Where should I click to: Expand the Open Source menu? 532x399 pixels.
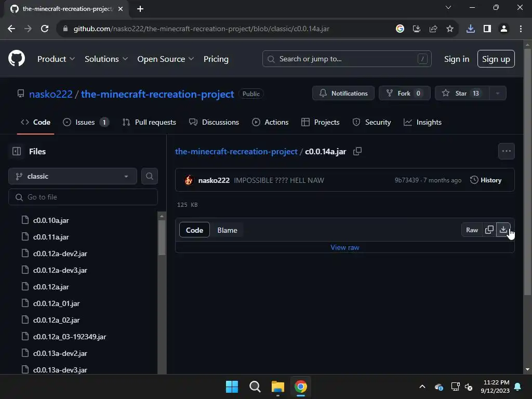click(166, 59)
